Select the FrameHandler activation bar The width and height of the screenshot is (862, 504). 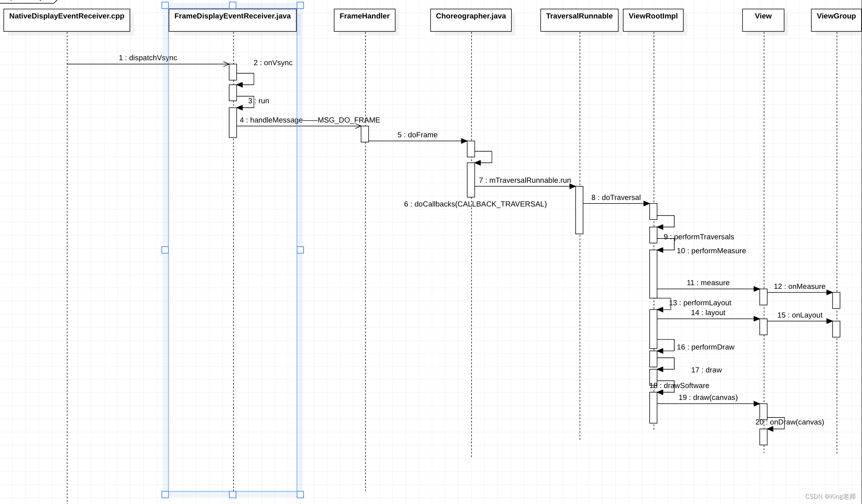[365, 134]
